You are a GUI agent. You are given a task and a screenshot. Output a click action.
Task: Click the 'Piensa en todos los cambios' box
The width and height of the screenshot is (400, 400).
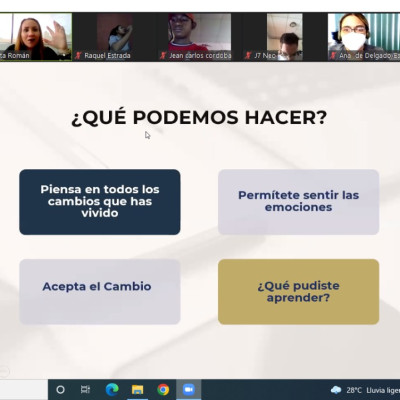pyautogui.click(x=100, y=202)
